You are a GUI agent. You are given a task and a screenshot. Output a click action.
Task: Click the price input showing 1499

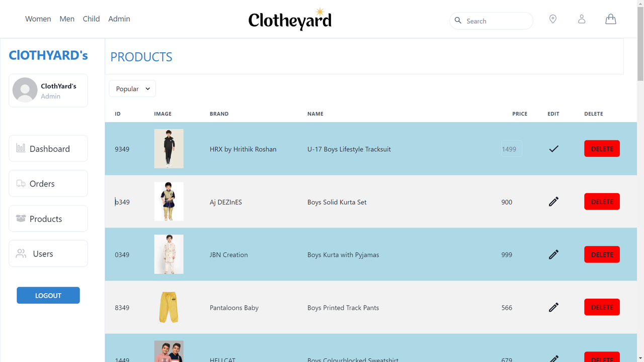511,149
